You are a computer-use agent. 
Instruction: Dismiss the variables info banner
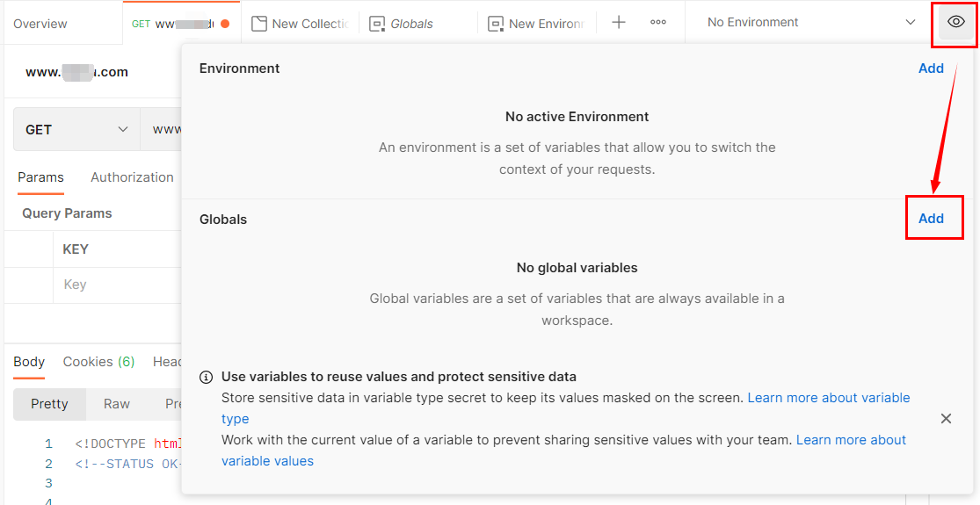(946, 419)
